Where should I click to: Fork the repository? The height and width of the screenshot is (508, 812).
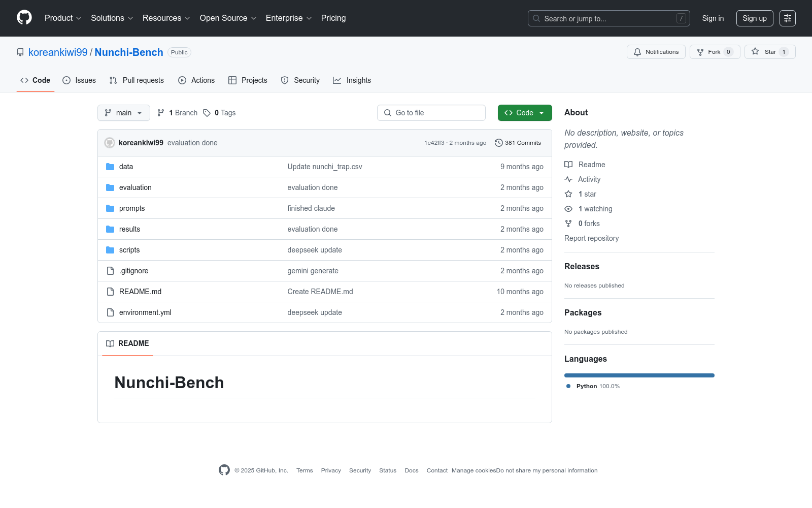pos(715,52)
